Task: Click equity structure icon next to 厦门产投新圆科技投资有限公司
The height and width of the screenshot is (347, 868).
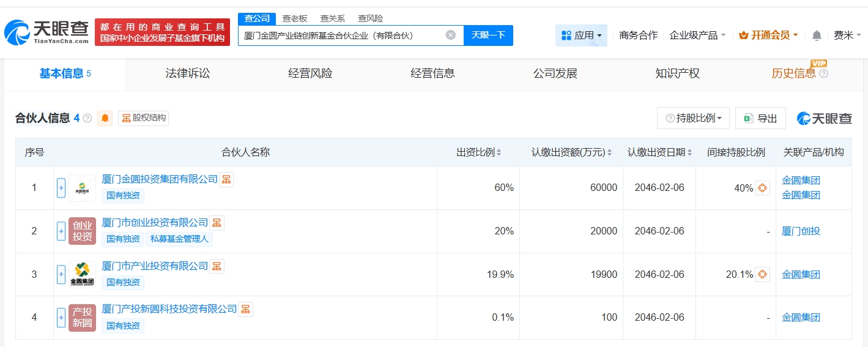Action: (x=245, y=309)
